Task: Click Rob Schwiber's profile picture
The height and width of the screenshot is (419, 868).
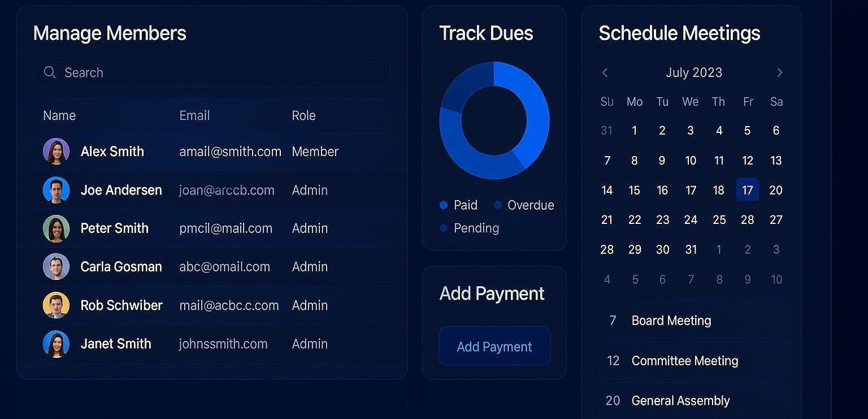Action: pos(56,305)
